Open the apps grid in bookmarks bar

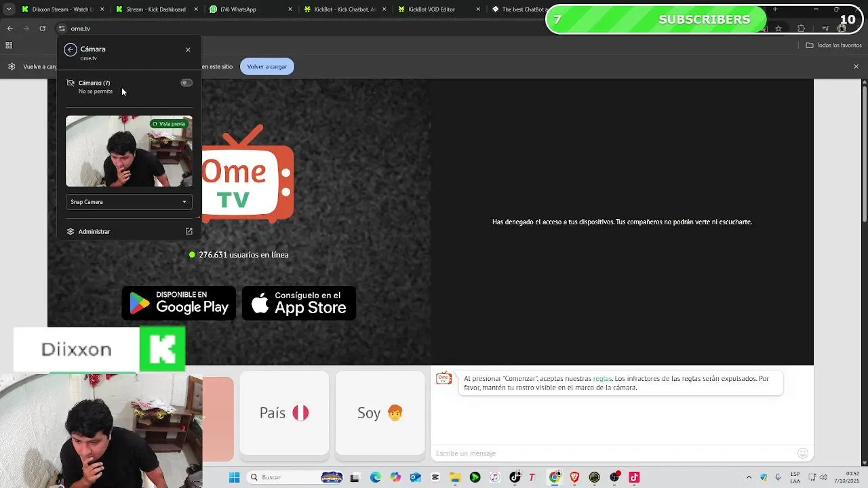tap(9, 45)
